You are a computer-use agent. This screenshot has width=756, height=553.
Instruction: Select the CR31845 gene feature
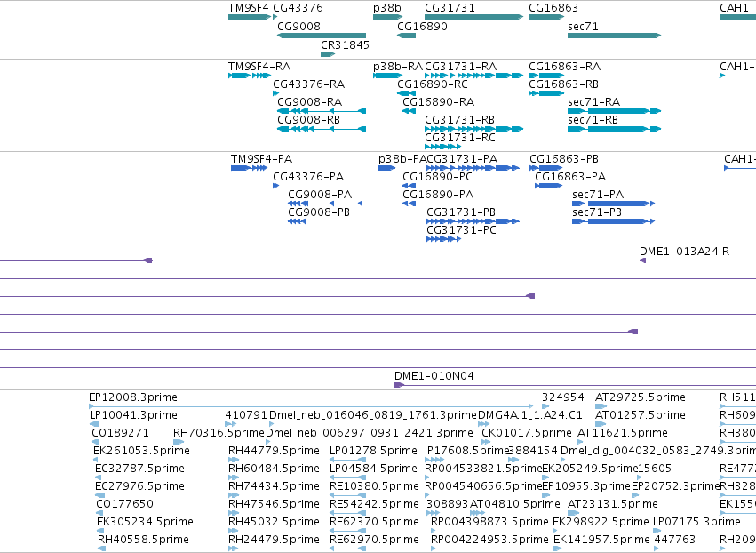coord(328,54)
